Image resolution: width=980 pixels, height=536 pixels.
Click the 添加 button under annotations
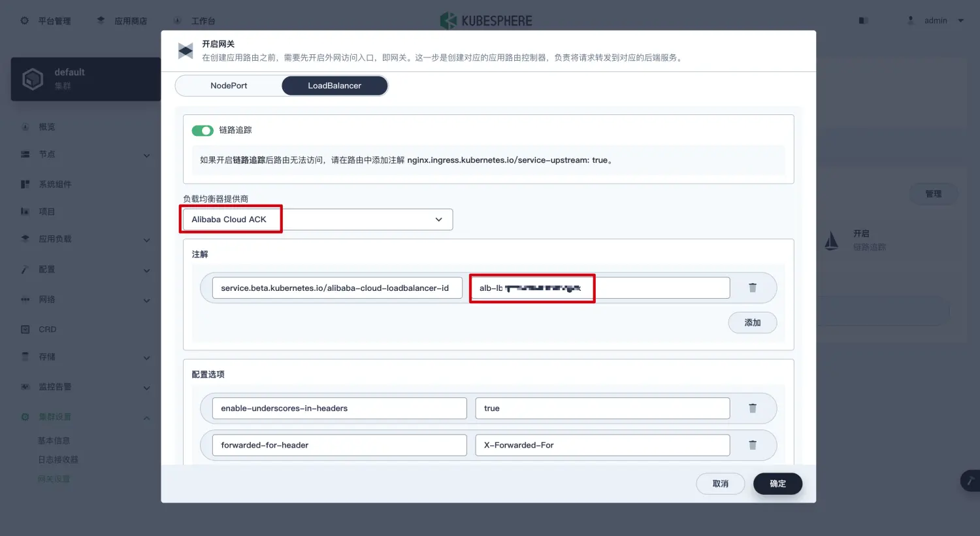pos(753,323)
